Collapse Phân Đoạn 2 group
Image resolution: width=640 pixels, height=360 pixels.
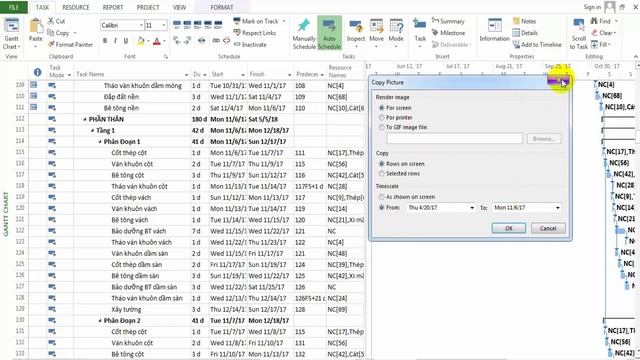click(100, 321)
